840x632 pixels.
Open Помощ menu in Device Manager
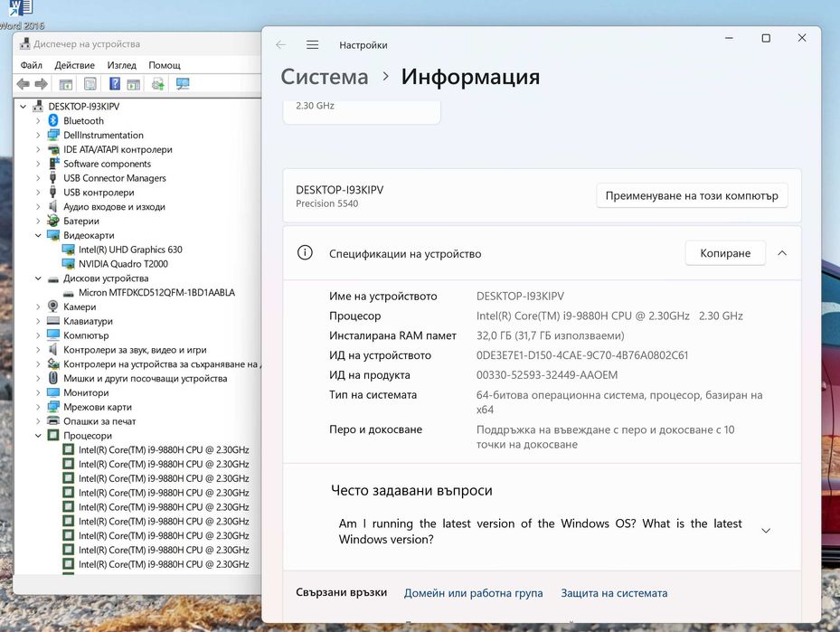(x=165, y=65)
